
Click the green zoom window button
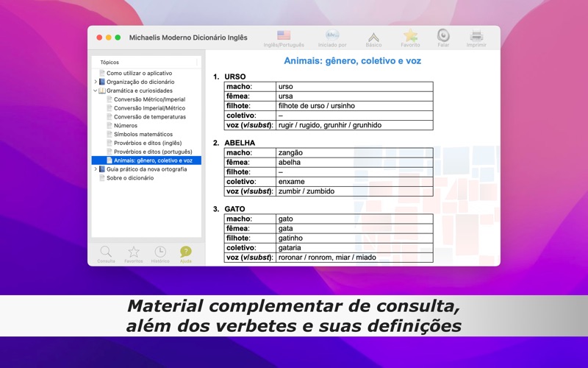click(118, 38)
